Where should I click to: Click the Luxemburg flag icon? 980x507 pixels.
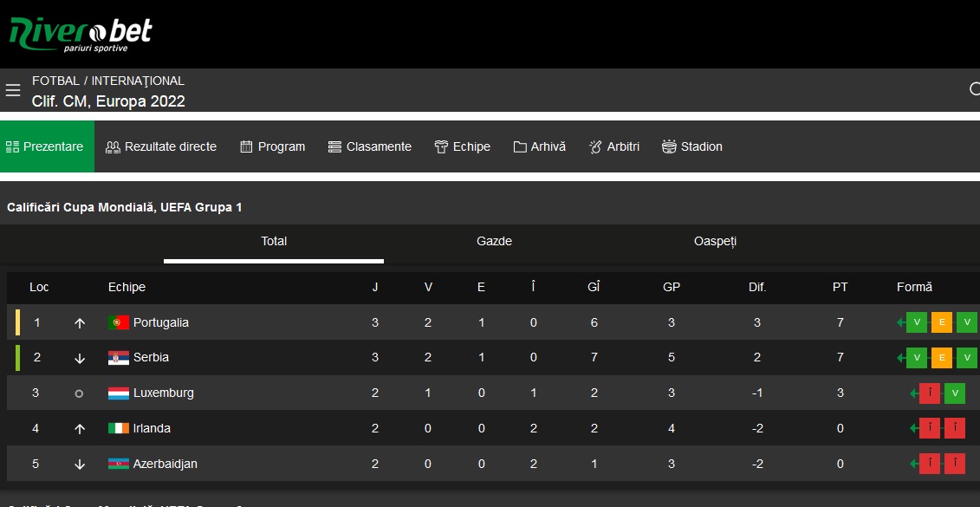point(119,393)
